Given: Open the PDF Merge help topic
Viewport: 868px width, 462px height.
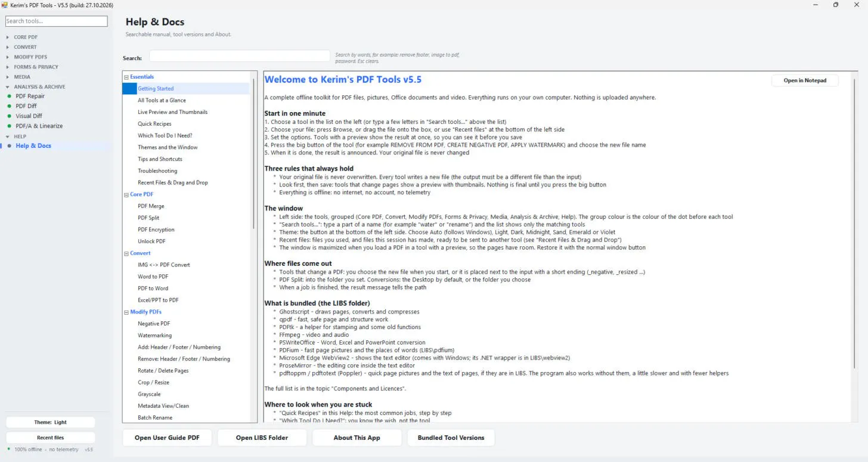Looking at the screenshot, I should (151, 206).
